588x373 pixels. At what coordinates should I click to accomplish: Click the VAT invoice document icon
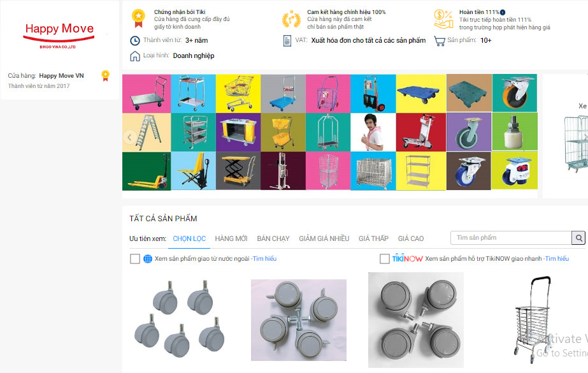click(287, 41)
